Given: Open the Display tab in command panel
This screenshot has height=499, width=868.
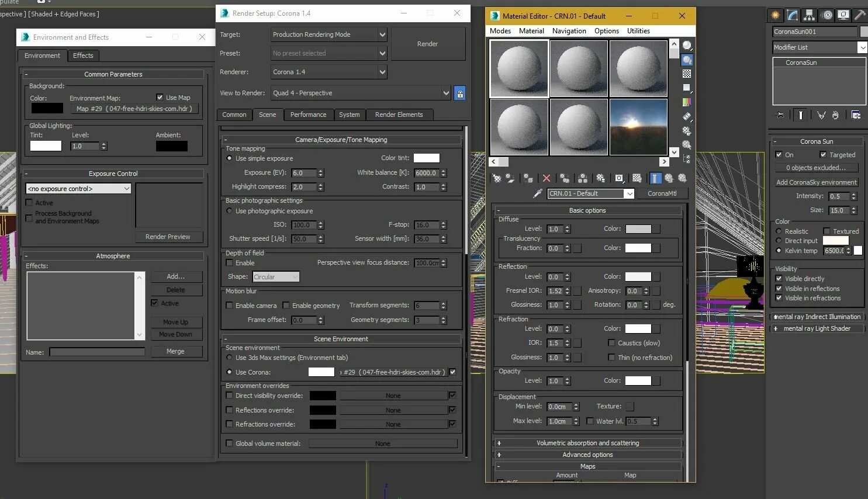Looking at the screenshot, I should [x=843, y=15].
